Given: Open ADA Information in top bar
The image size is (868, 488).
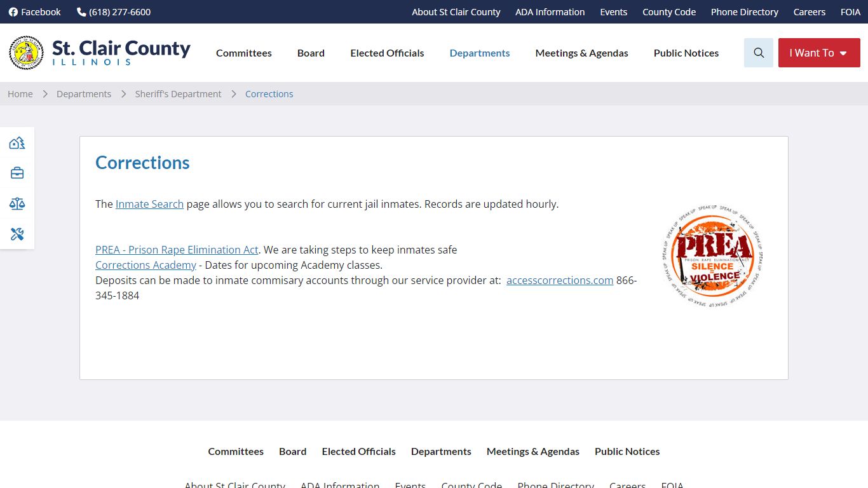Looking at the screenshot, I should pyautogui.click(x=550, y=12).
